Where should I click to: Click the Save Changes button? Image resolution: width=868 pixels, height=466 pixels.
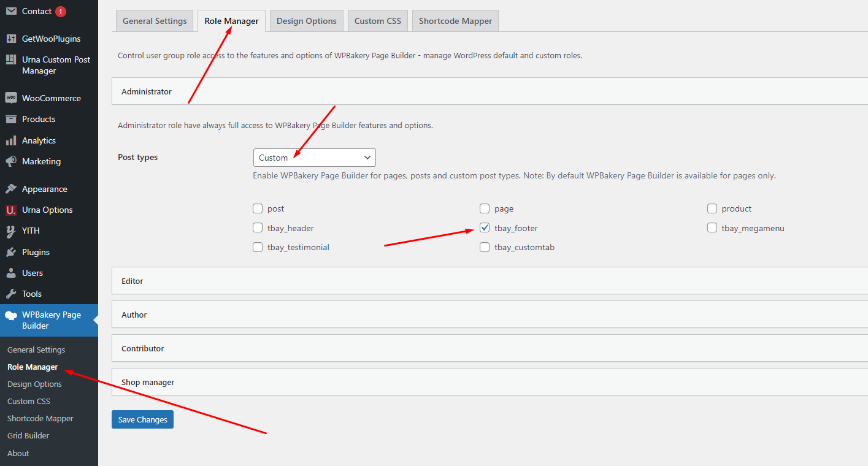tap(142, 419)
